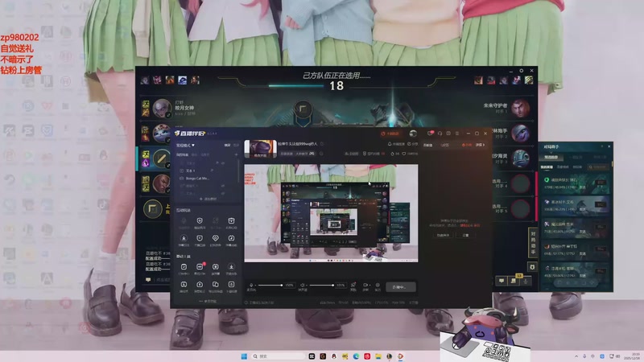644x362 pixels.
Task: Click the pencil-edit champion slot portrait
Action: [x=162, y=158]
